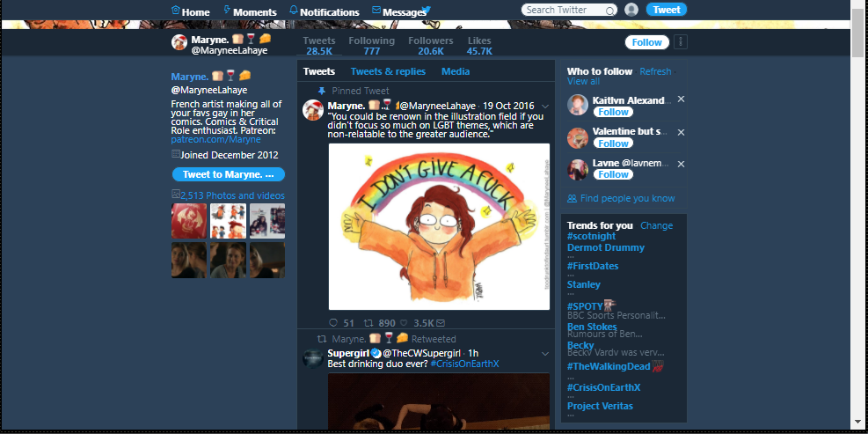
Task: Click the Home icon in top navigation
Action: [x=176, y=10]
